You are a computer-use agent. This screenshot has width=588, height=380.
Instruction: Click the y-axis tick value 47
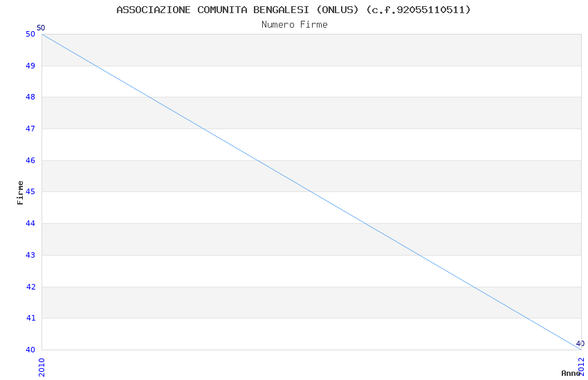pos(30,129)
